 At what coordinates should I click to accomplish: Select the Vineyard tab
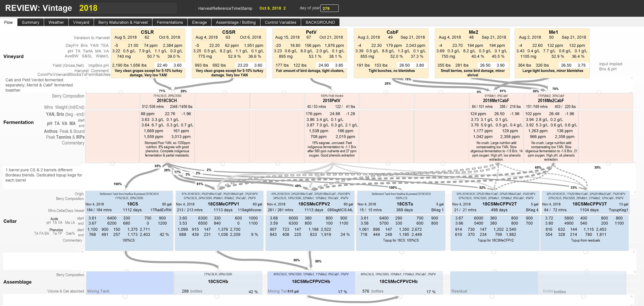click(81, 22)
